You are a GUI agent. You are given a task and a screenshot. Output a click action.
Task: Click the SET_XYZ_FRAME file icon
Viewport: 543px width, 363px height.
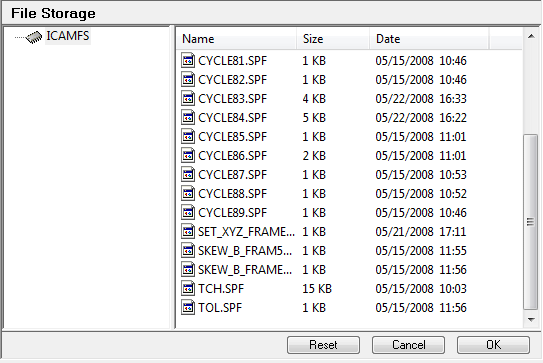[x=188, y=231]
